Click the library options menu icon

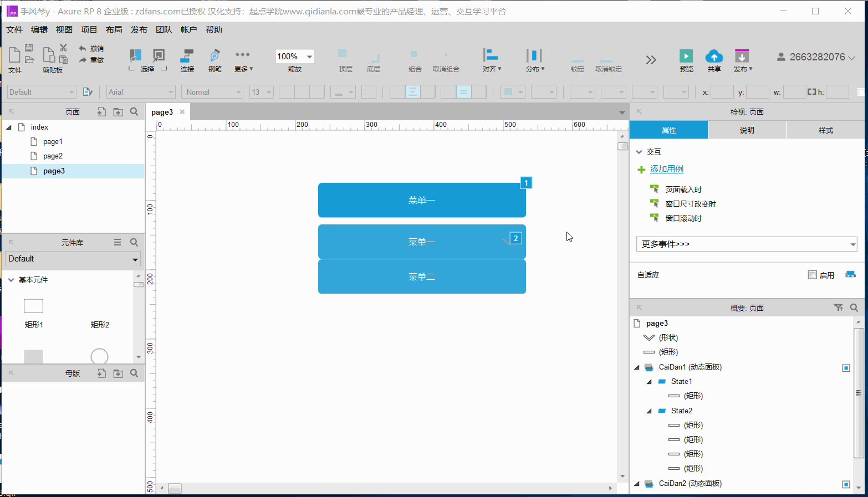(x=118, y=242)
